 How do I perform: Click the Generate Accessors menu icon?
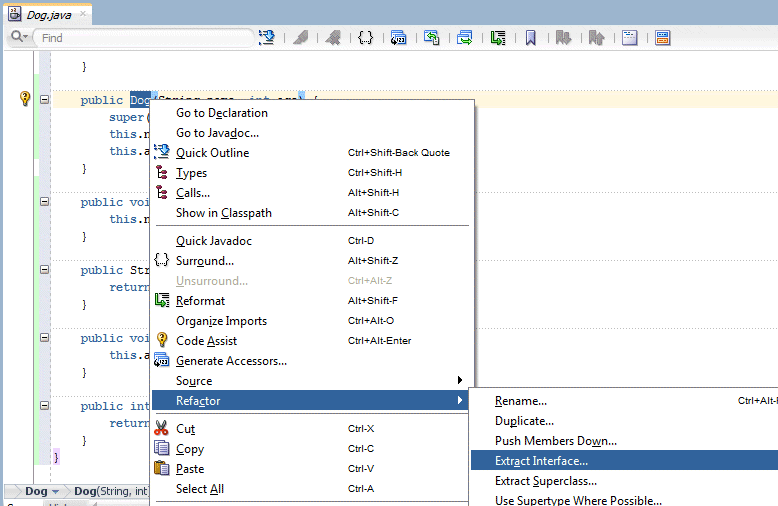pyautogui.click(x=162, y=360)
